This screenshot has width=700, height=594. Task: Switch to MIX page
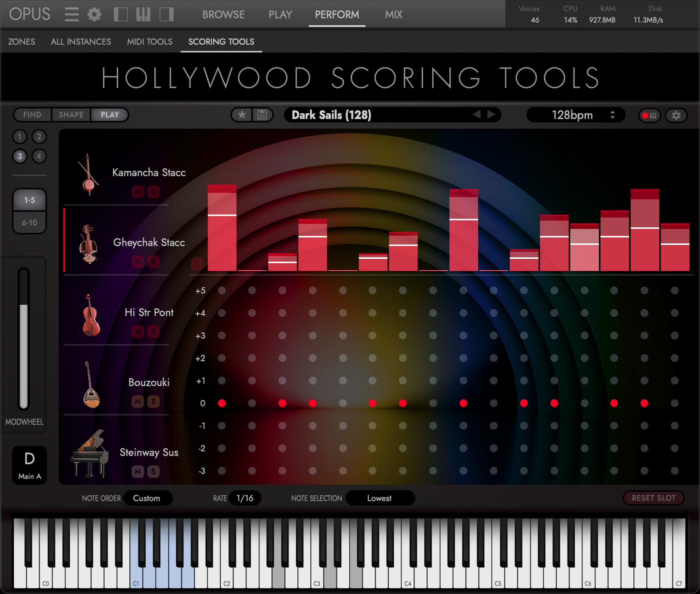pos(393,15)
